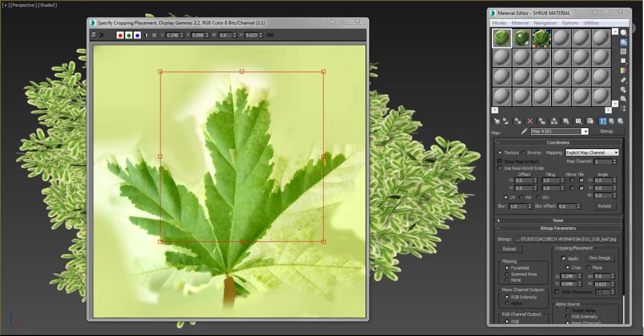Screen dimensions: 644x336
Task: Open the Map #181 name dropdown
Action: click(585, 131)
